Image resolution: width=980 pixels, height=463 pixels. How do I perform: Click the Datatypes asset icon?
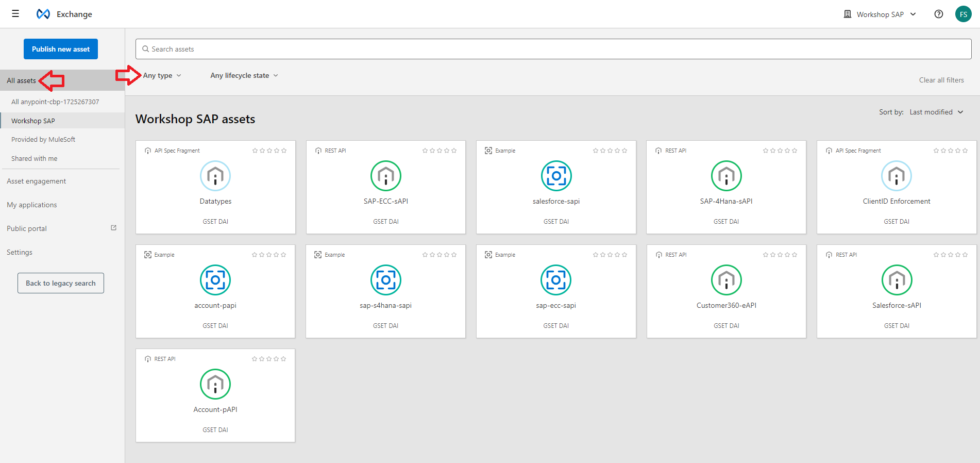[x=215, y=176]
